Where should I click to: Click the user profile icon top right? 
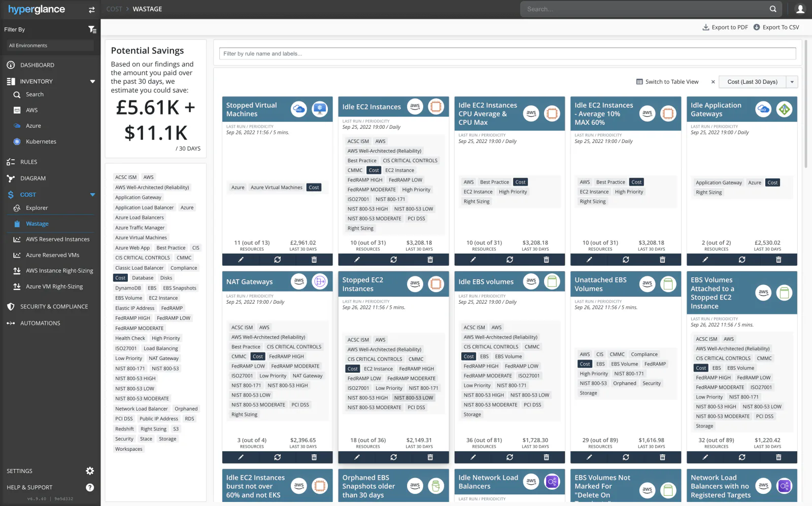coord(800,9)
